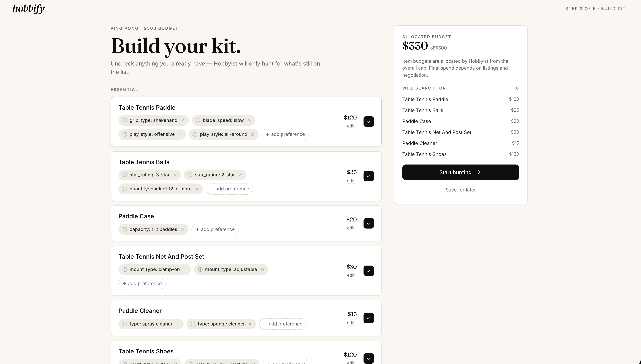This screenshot has height=364, width=641.
Task: Click info icon on blade_speed: slow tag
Action: pos(198,120)
